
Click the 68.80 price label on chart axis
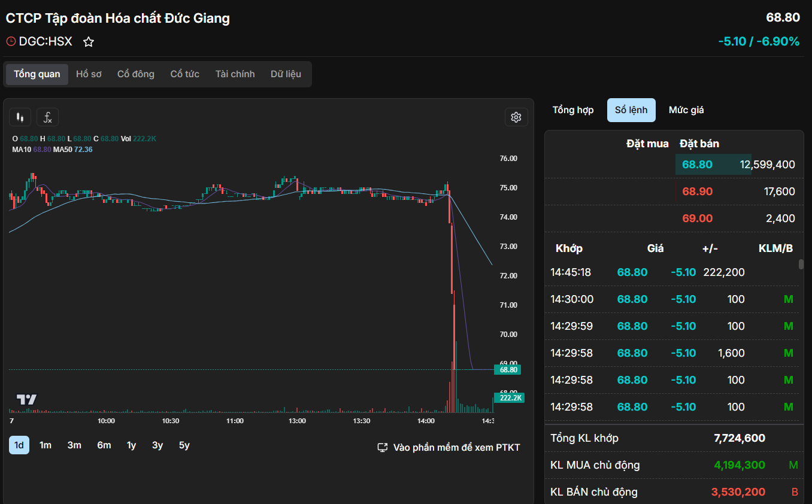508,370
